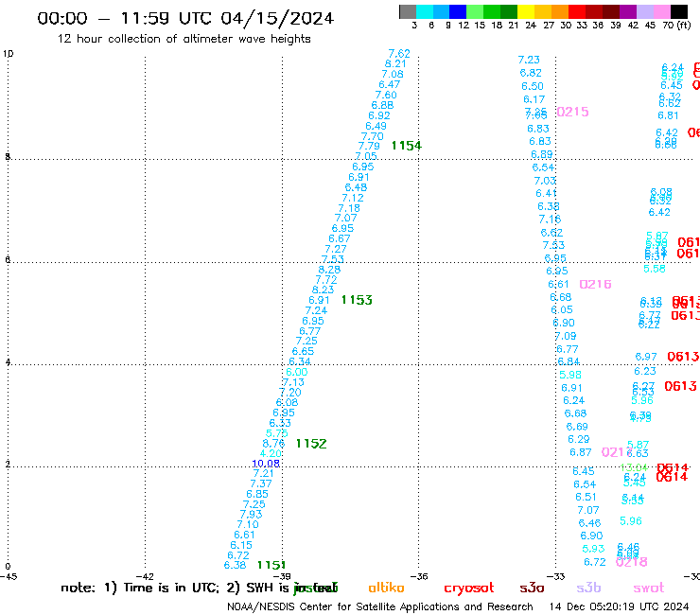Click the wave height value 7.09

(566, 336)
